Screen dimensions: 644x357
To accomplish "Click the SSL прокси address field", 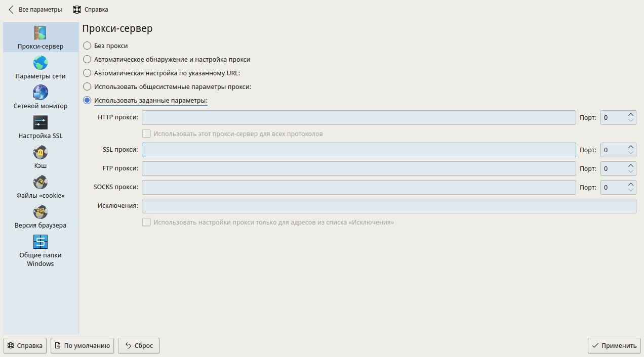I will 358,150.
